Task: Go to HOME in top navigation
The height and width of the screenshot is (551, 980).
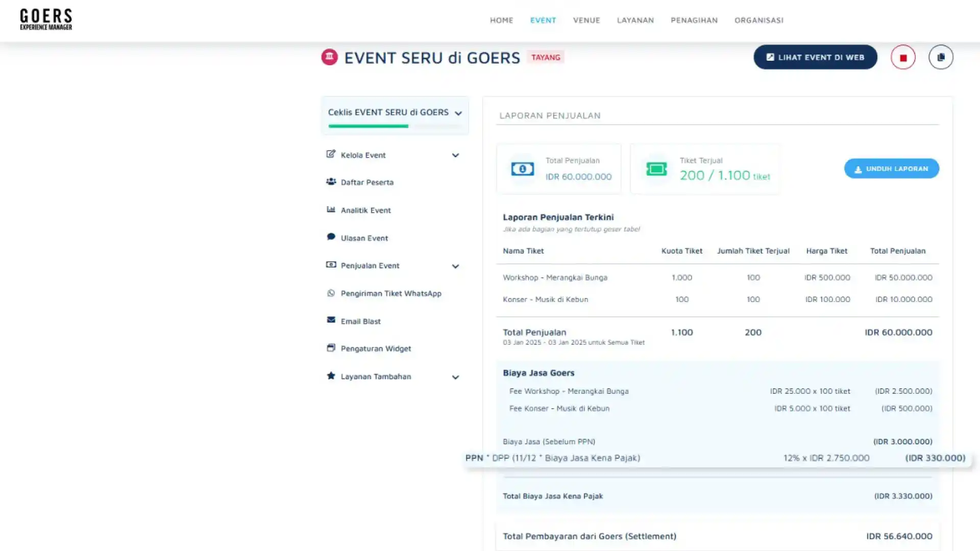Action: coord(501,20)
